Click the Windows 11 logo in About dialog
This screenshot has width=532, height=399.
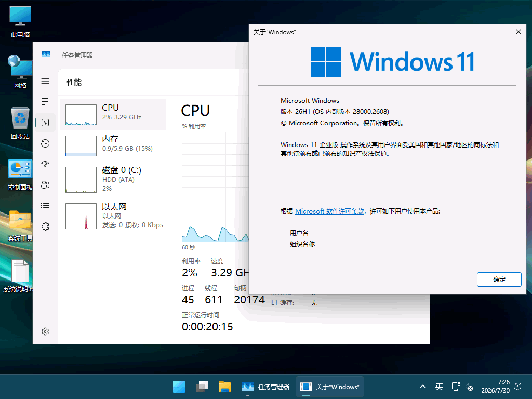click(393, 62)
